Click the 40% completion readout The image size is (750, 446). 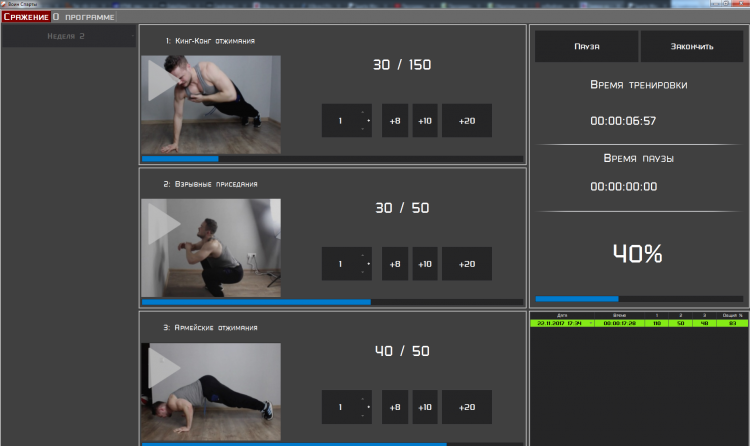click(x=638, y=254)
